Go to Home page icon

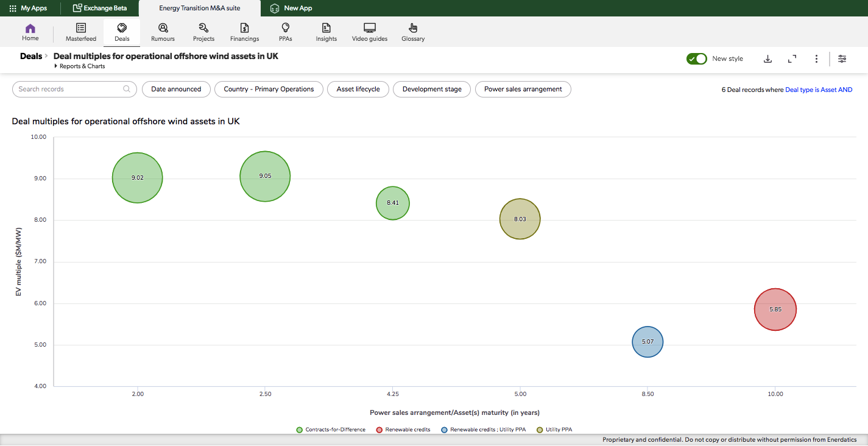(30, 29)
